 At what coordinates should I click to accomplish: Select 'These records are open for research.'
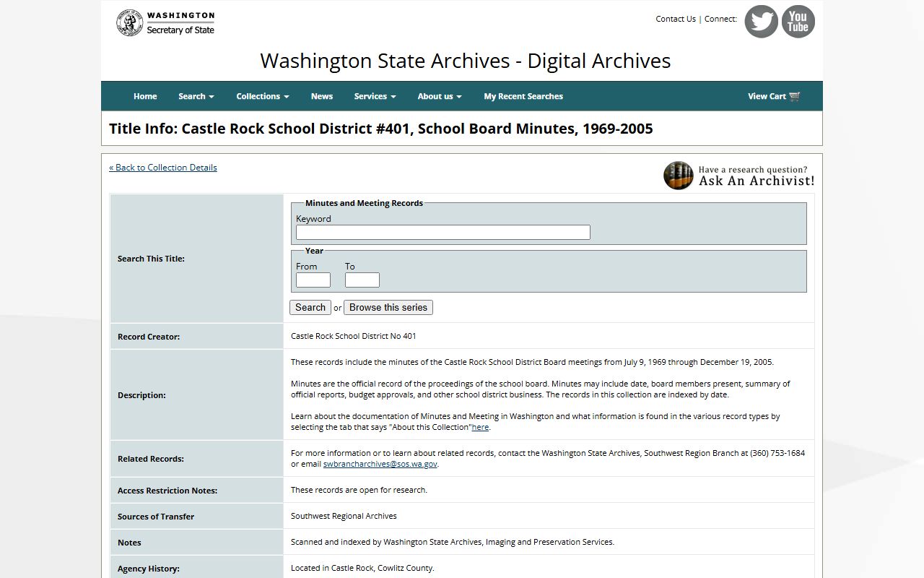point(359,490)
